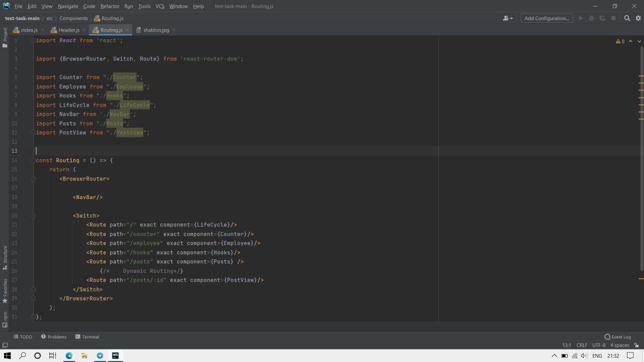Open the Refactor menu
644x362 pixels.
[110, 6]
